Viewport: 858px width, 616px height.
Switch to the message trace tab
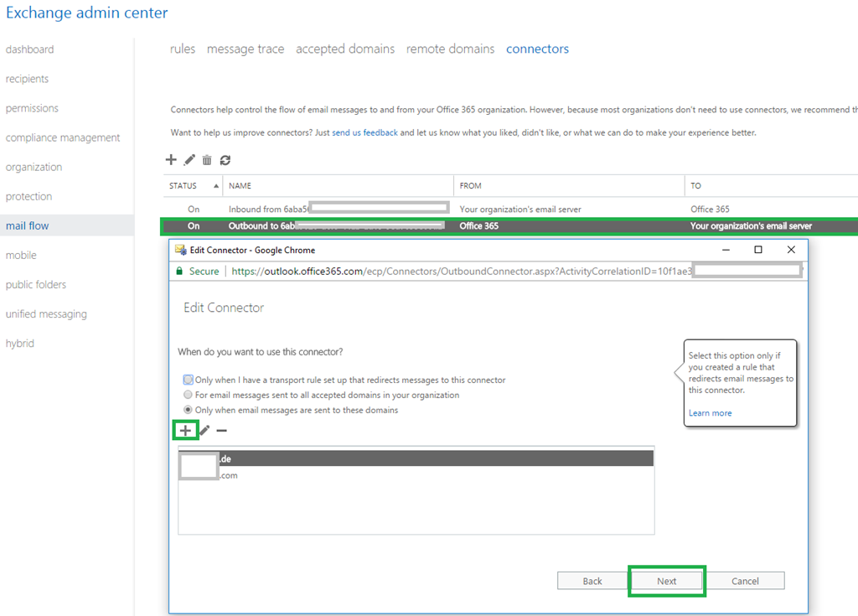pos(246,49)
